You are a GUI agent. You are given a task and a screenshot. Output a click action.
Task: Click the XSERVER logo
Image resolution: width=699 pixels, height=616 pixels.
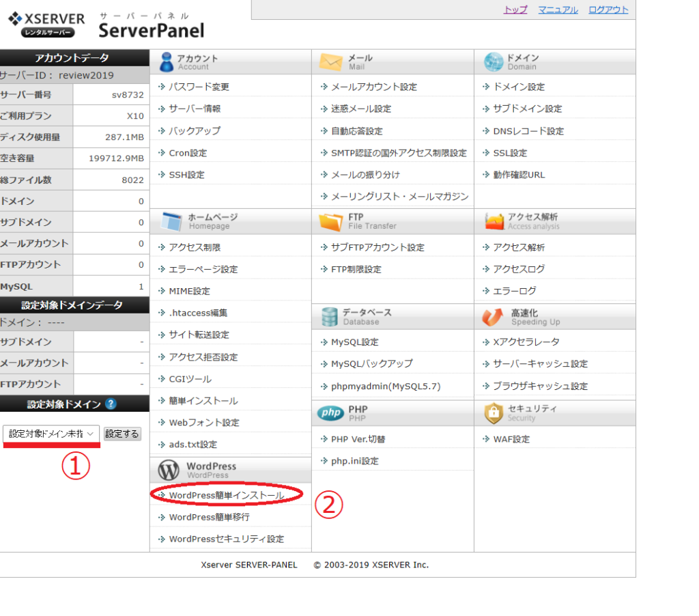pos(46,24)
